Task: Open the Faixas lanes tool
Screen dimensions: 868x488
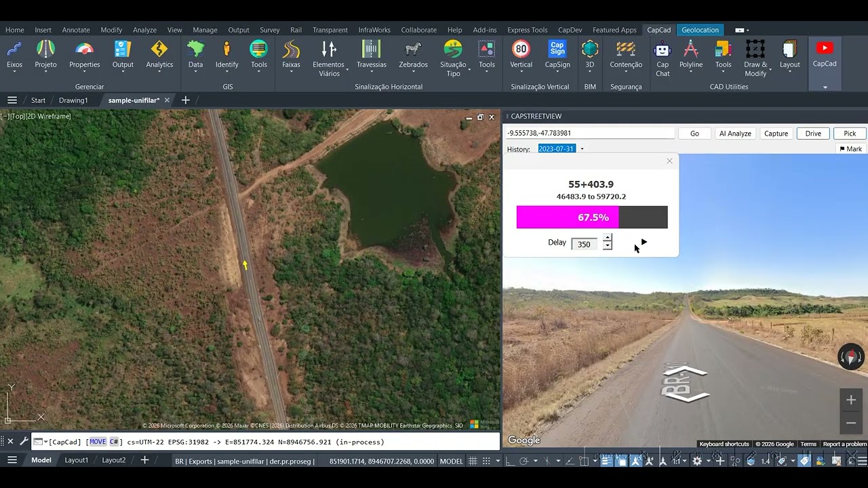Action: (291, 55)
